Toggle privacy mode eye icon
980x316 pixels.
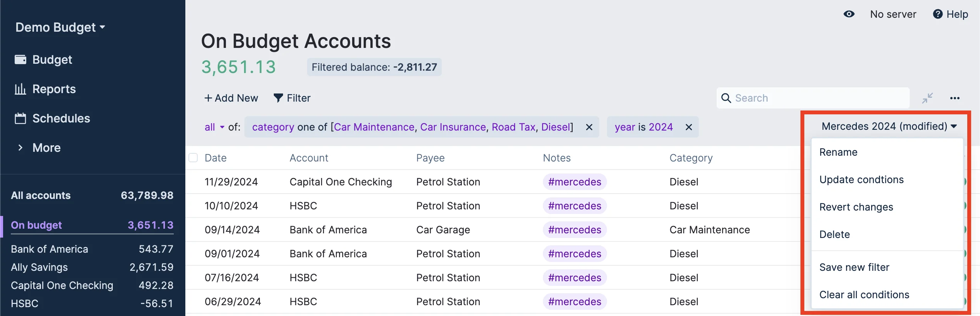(x=849, y=14)
